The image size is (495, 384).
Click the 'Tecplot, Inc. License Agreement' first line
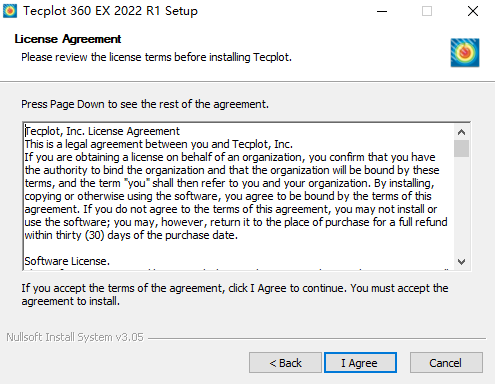[102, 131]
